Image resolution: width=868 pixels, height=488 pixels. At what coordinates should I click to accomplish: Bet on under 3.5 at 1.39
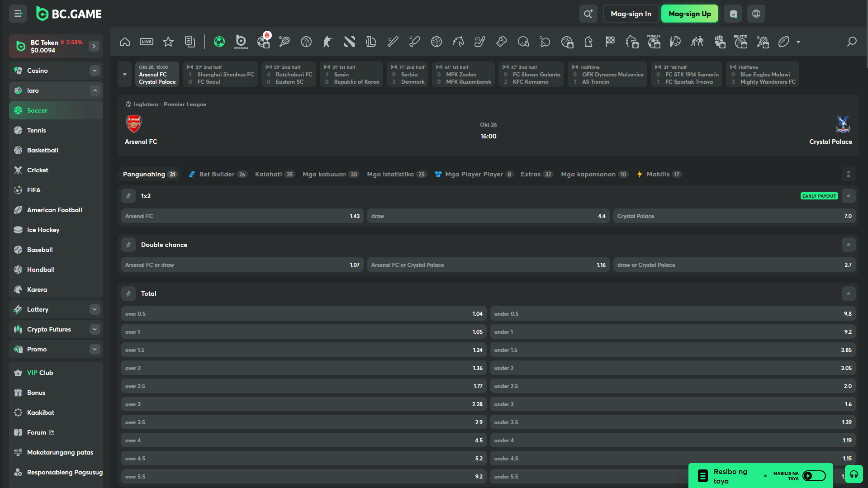point(673,422)
